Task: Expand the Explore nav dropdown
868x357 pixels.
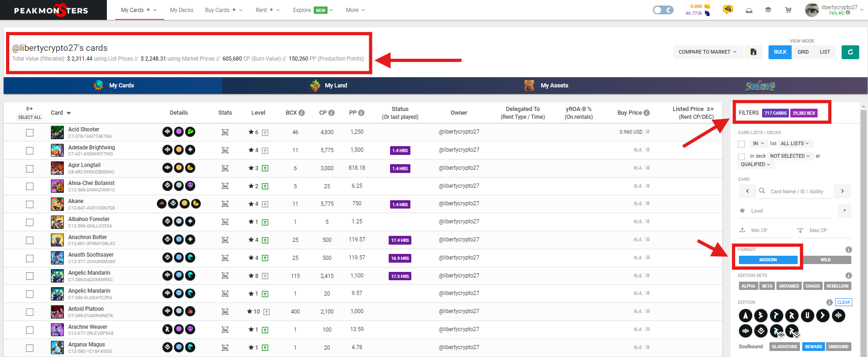Action: click(313, 10)
